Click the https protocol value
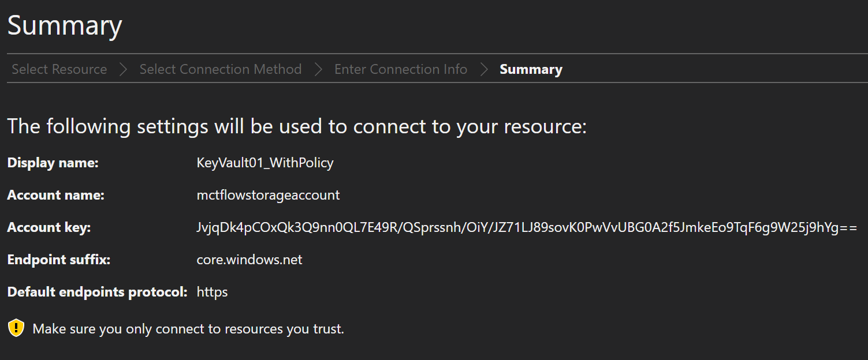The image size is (868, 360). click(x=212, y=292)
